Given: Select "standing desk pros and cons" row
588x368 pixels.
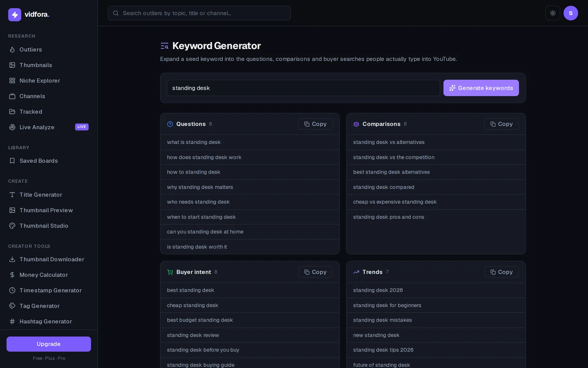Looking at the screenshot, I should coord(436,217).
